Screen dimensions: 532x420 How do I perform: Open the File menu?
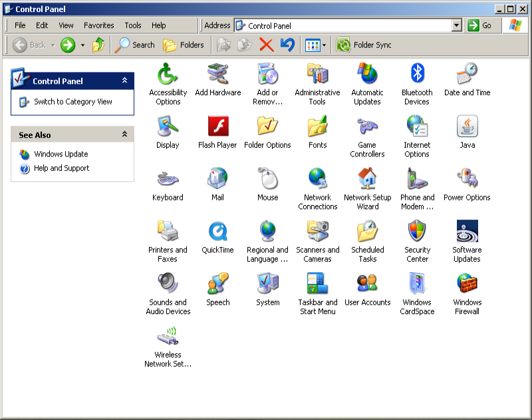(x=20, y=25)
